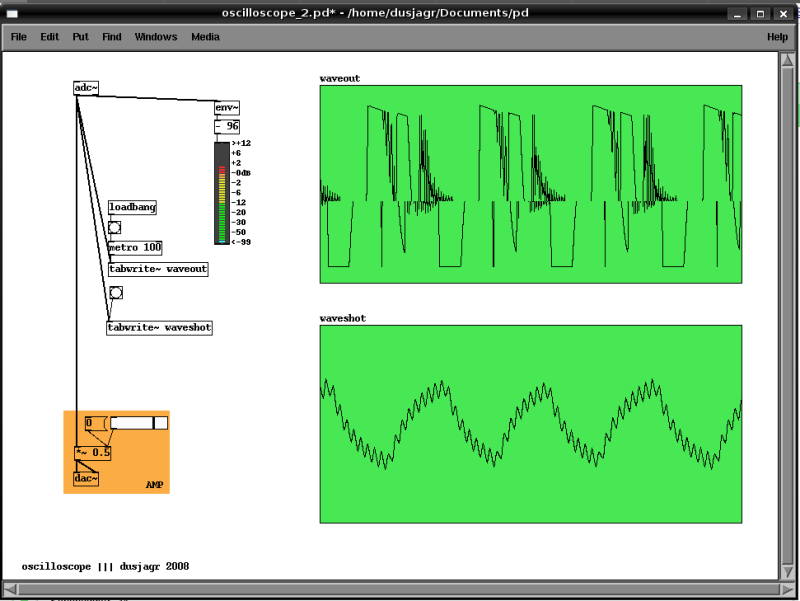Select the env~ object box
Image resolution: width=800 pixels, height=601 pixels.
227,108
